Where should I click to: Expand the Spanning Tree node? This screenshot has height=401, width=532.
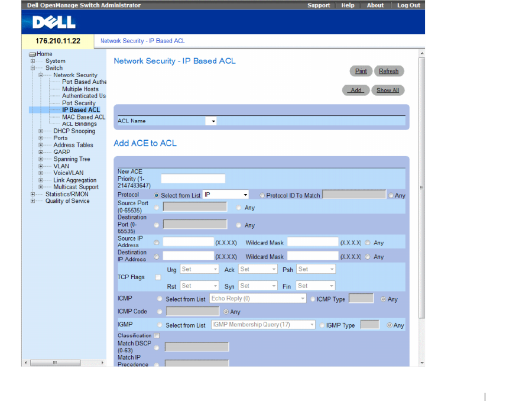(41, 159)
